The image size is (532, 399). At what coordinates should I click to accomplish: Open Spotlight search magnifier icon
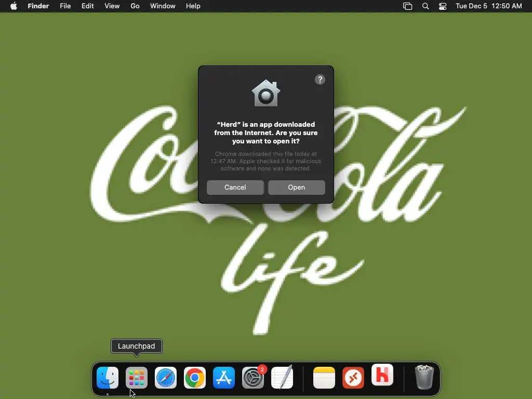coord(425,6)
